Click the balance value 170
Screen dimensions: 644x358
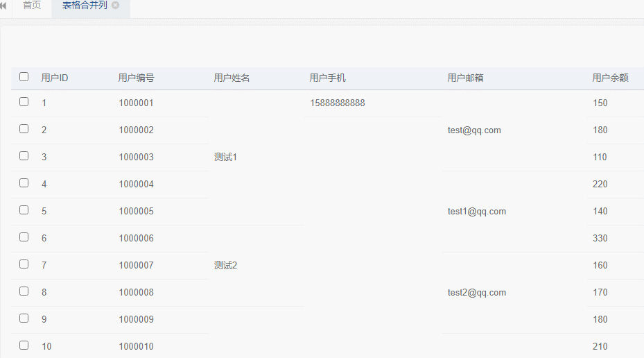pos(600,293)
